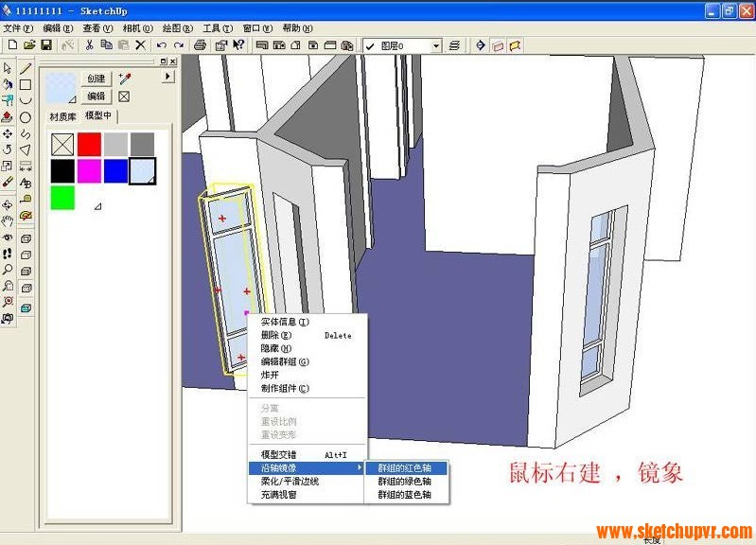Select the Orbit tool
This screenshot has height=545, width=756.
tap(8, 205)
